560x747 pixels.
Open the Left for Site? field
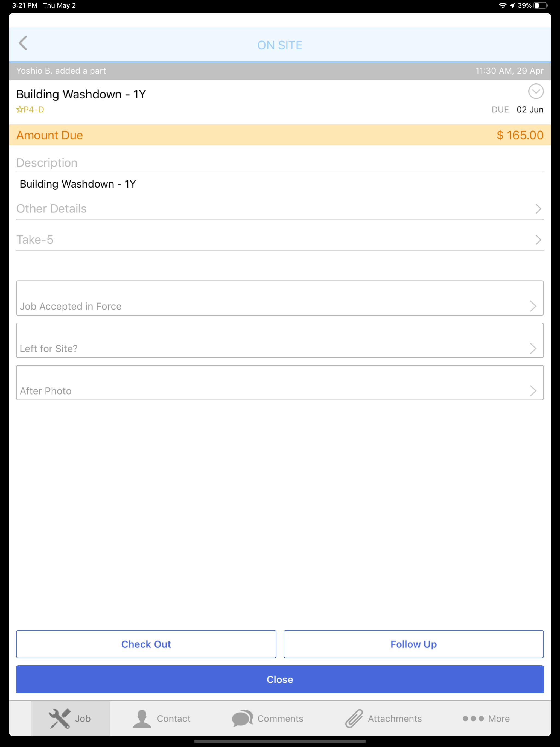(x=280, y=340)
